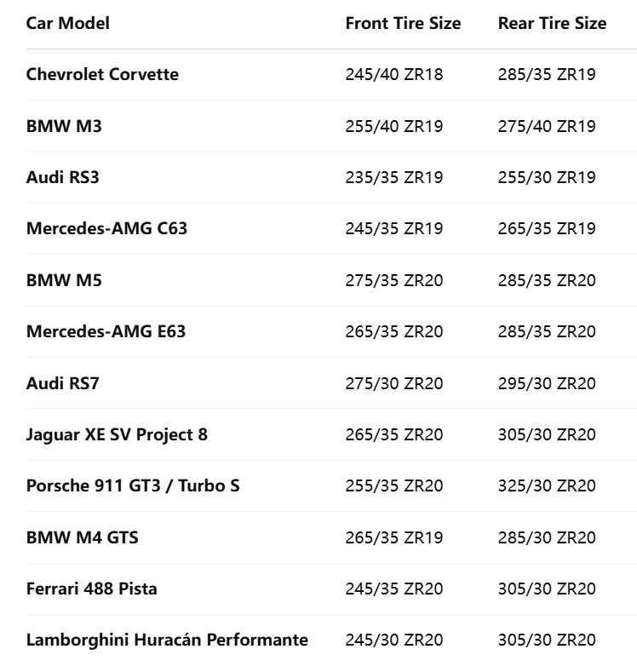Select the Ferrari 488 Pista cell
Screen dimensions: 637x672
pos(91,589)
